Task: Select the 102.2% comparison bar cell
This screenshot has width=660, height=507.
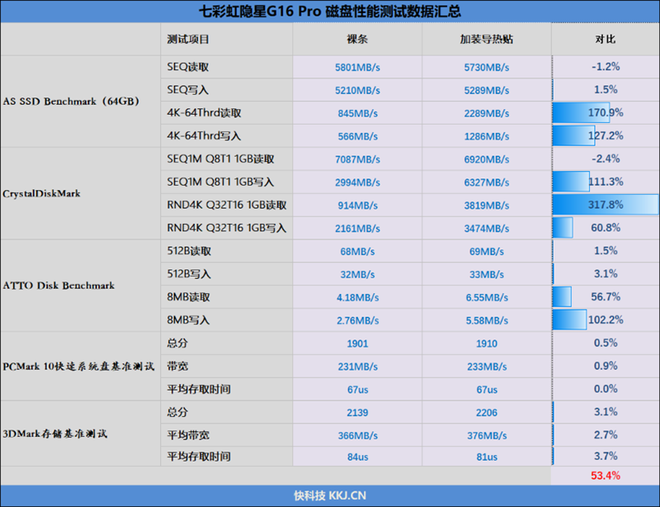Action: tap(605, 320)
